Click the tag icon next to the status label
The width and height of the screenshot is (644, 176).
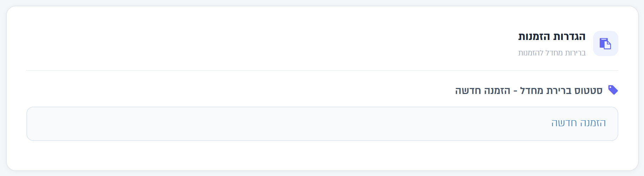click(x=613, y=90)
